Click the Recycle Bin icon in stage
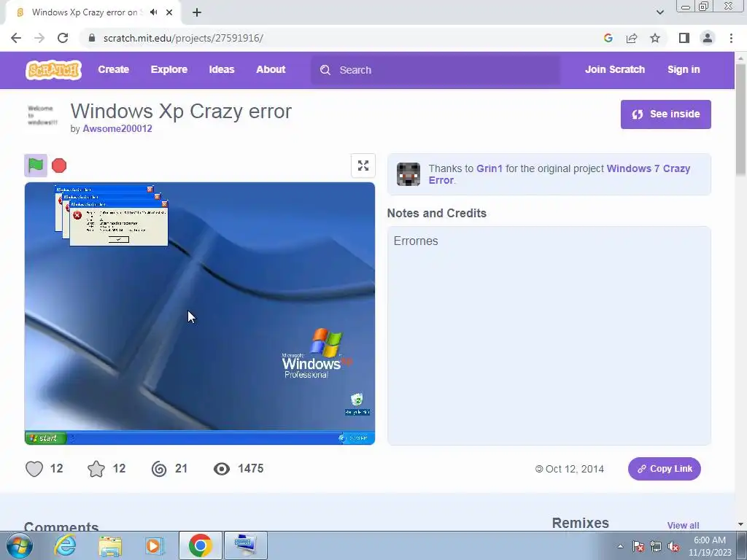The height and width of the screenshot is (560, 747). coord(357,404)
